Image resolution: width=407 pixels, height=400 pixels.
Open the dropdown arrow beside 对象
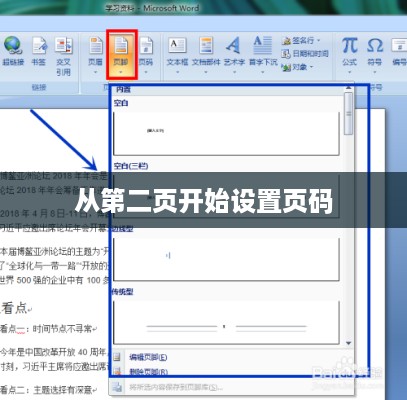[312, 67]
